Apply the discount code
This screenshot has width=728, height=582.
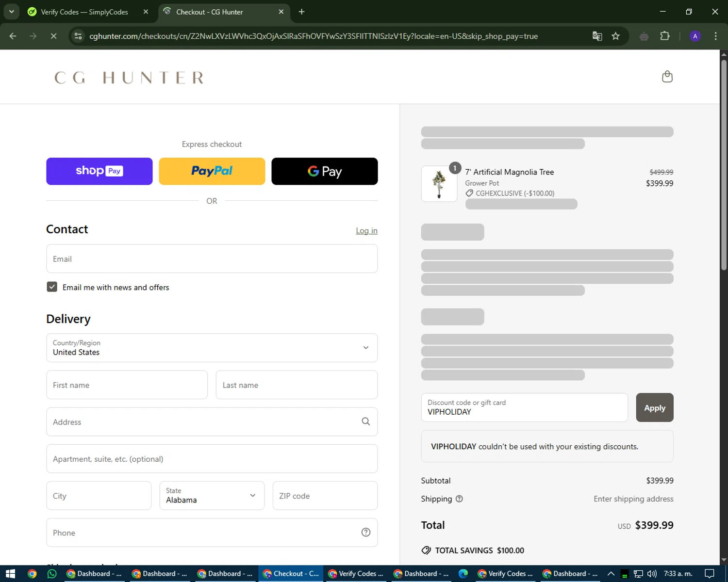point(655,408)
